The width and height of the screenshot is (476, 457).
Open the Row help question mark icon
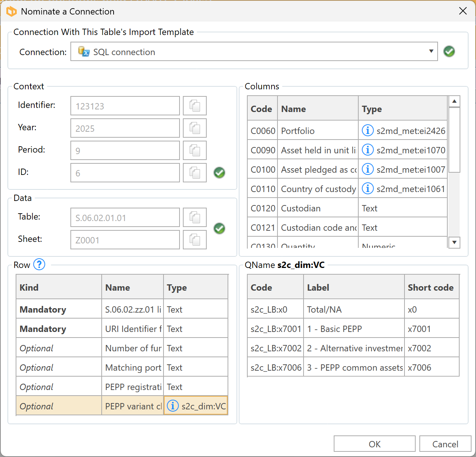(x=39, y=265)
